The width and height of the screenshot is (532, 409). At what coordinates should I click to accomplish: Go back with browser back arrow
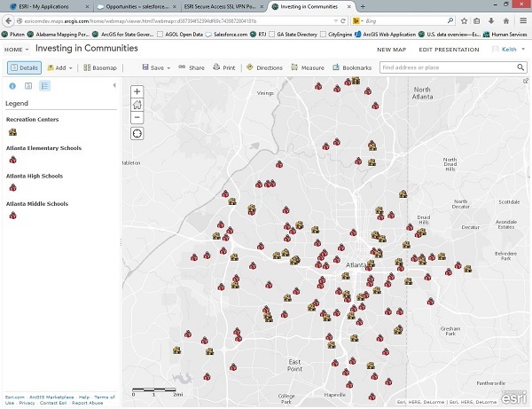[9, 21]
